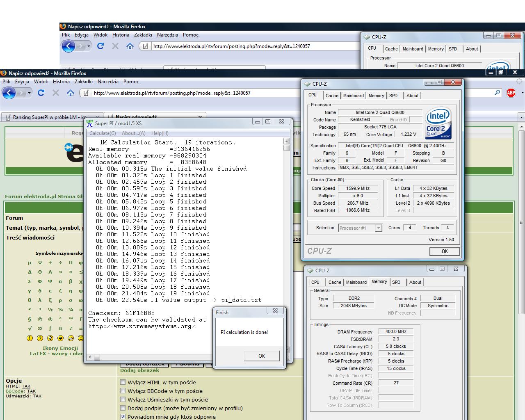This screenshot has height=420, width=525.
Task: Insert the grinning smiley emoticon
Action: click(71, 338)
